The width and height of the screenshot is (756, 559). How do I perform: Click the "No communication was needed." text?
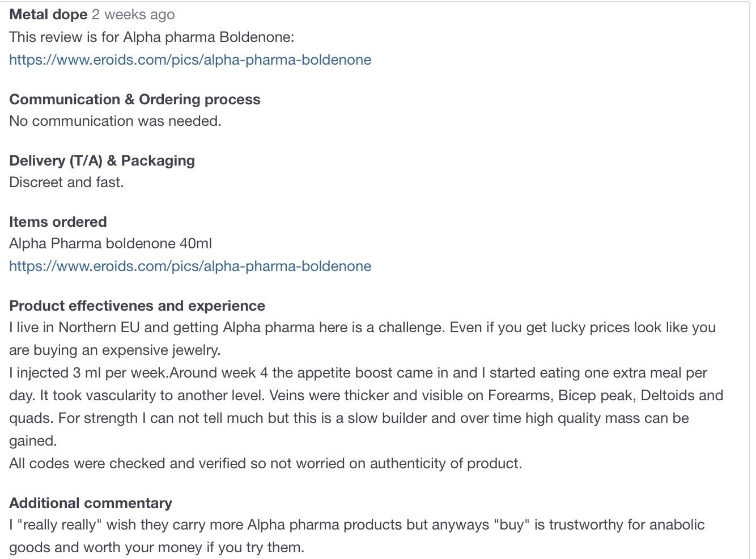click(x=115, y=121)
